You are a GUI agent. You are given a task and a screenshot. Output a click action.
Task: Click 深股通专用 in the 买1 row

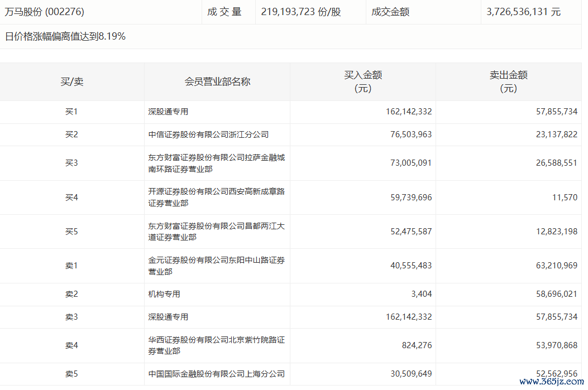[x=168, y=112]
